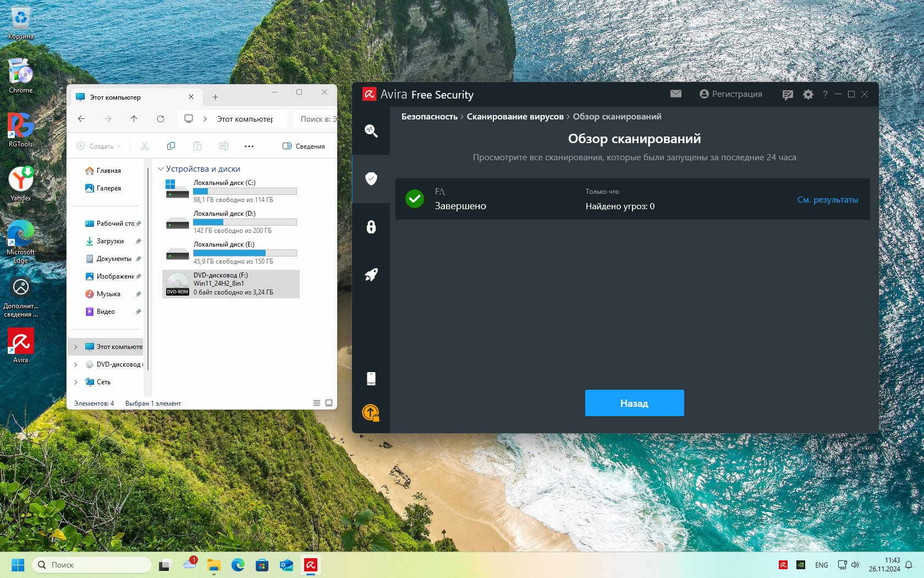Open the Privacy lock sidebar icon
This screenshot has height=578, width=924.
(371, 227)
